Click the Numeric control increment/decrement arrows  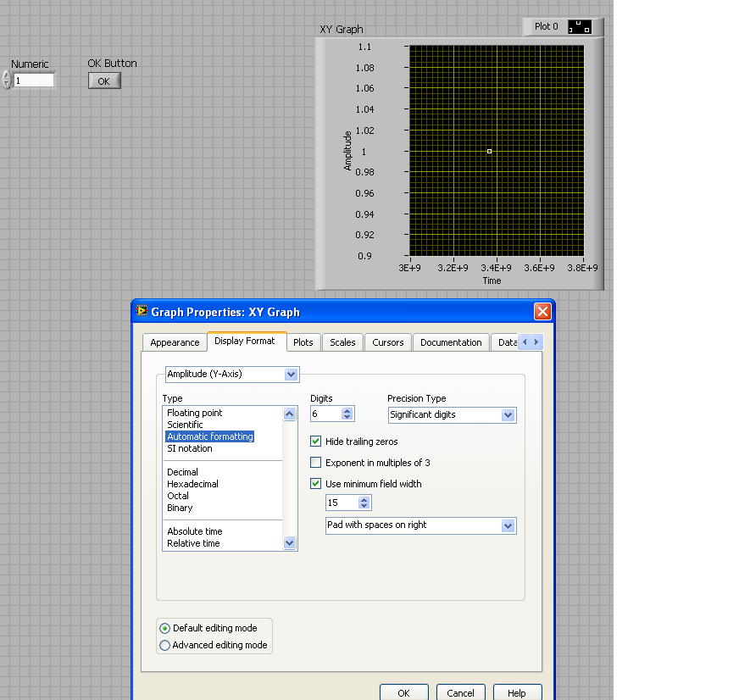click(x=7, y=81)
